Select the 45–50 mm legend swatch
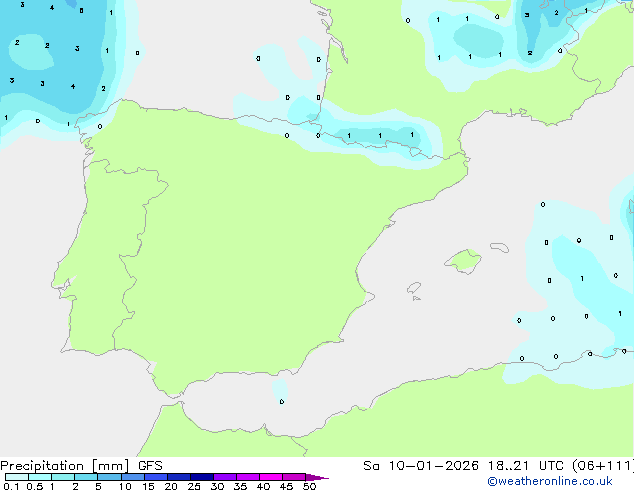634x490 pixels. tap(294, 477)
